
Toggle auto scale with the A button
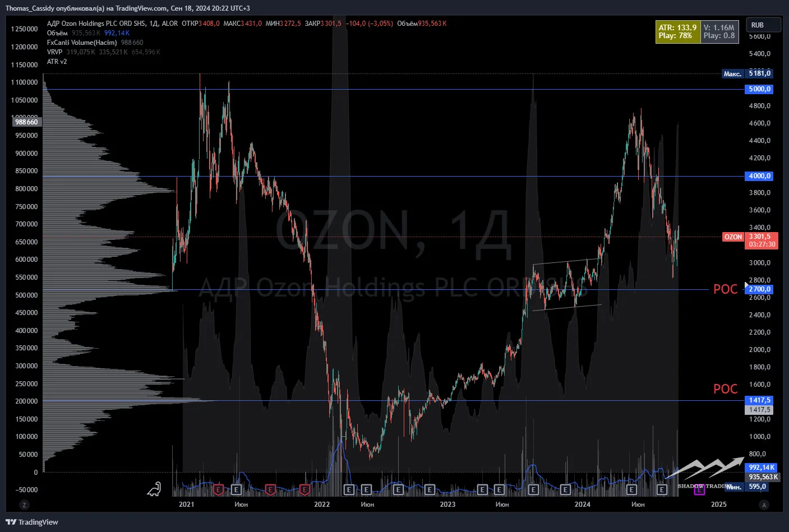coord(764,505)
